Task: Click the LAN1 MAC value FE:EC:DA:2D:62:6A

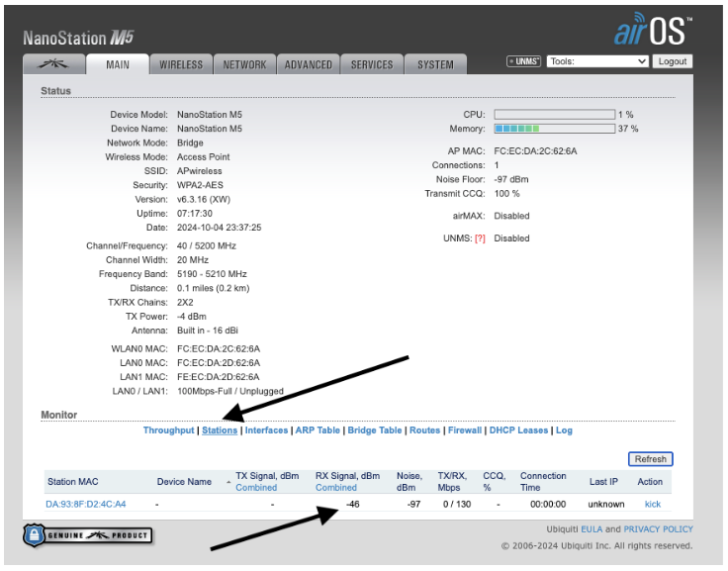Action: tap(219, 377)
